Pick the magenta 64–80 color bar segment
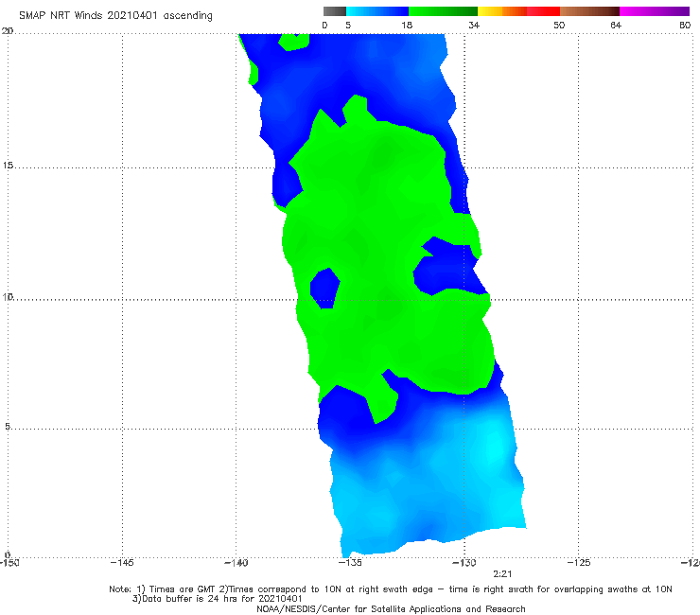The image size is (700, 615). click(655, 11)
